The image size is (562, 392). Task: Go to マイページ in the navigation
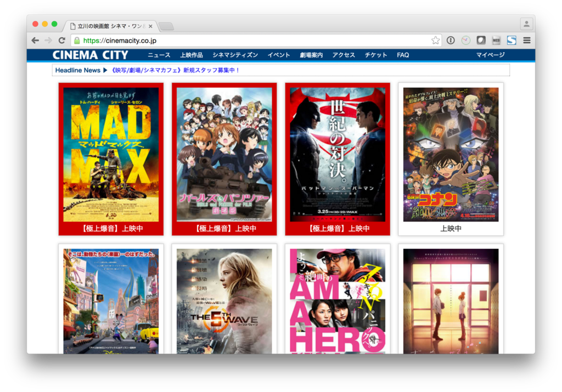pos(490,55)
